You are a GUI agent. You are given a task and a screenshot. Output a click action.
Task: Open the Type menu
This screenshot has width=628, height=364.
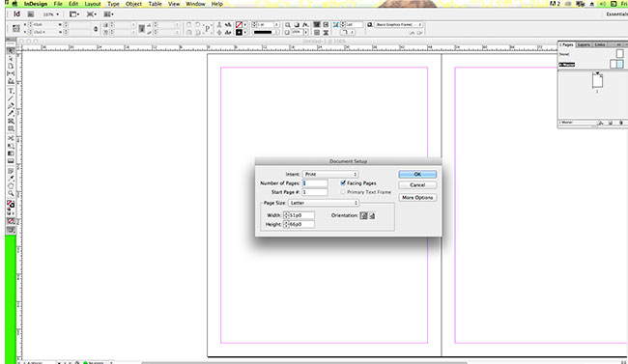[x=113, y=4]
